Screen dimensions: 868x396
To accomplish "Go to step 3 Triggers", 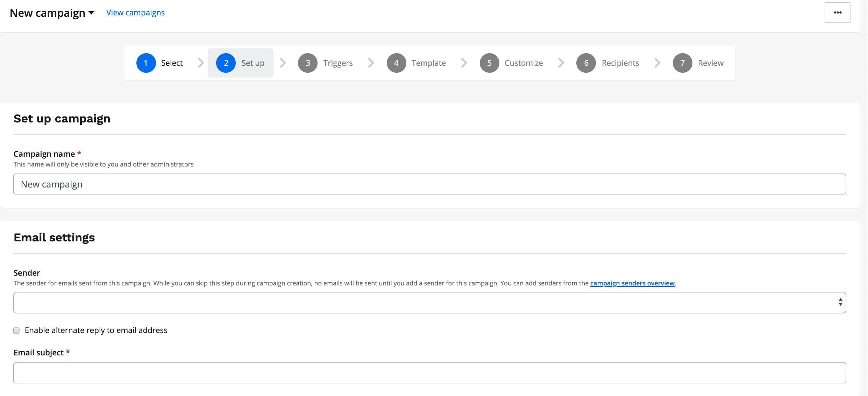I will click(x=326, y=63).
